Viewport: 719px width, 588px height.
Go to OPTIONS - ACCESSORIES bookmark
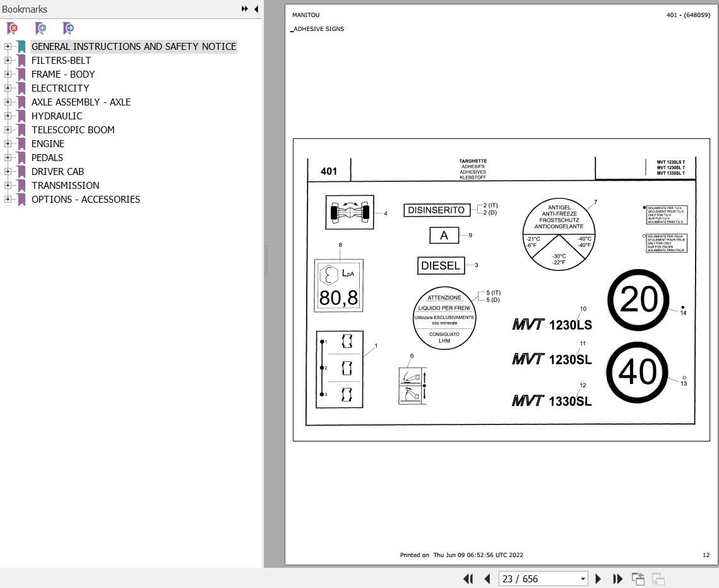86,199
